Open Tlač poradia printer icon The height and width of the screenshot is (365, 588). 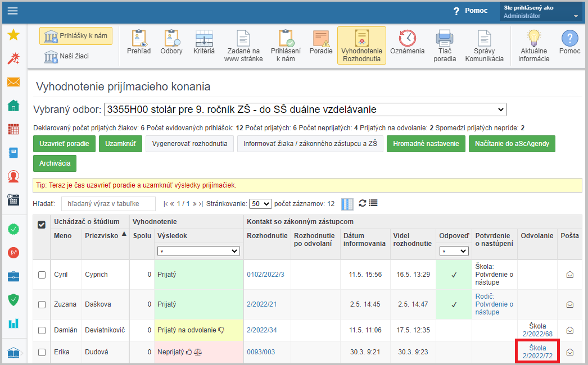tap(445, 45)
